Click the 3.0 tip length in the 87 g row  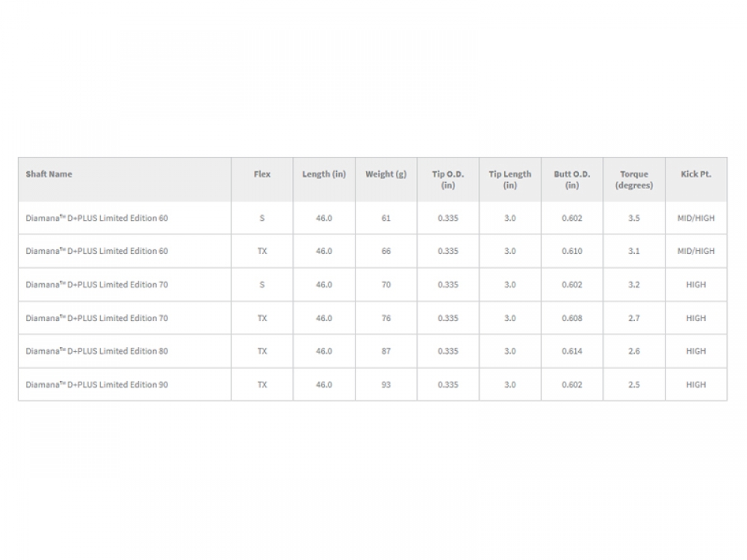[x=509, y=351]
